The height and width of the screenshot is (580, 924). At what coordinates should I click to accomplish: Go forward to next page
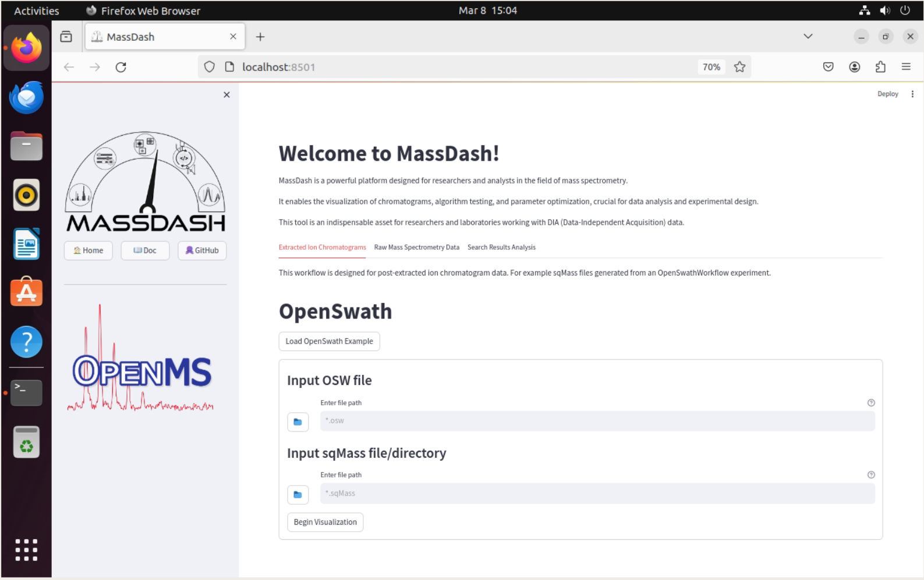95,67
